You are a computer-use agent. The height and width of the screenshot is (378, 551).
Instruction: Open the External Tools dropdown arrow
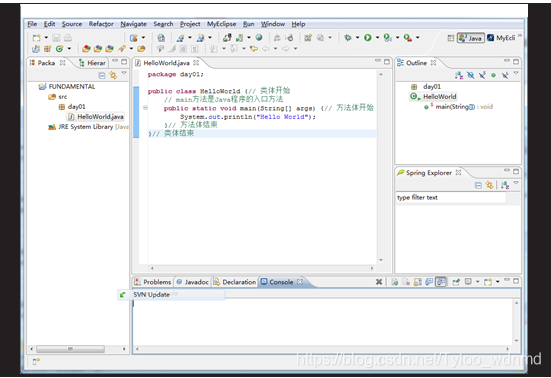pos(417,38)
